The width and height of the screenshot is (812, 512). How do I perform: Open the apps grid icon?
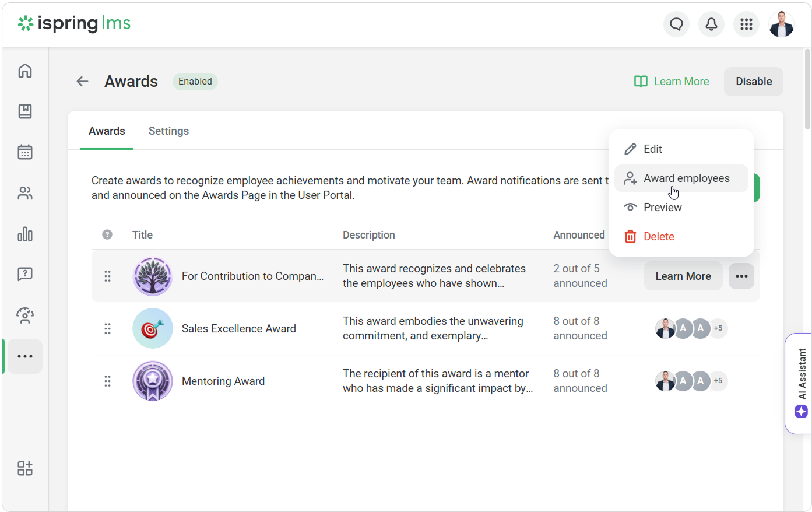[746, 24]
